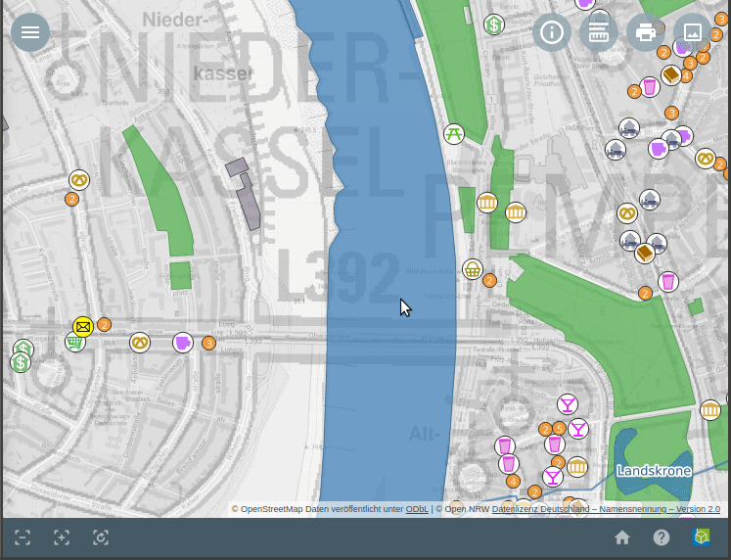The image size is (731, 560).
Task: Expand orange cluster 3 next to purple cup
Action: tap(208, 343)
